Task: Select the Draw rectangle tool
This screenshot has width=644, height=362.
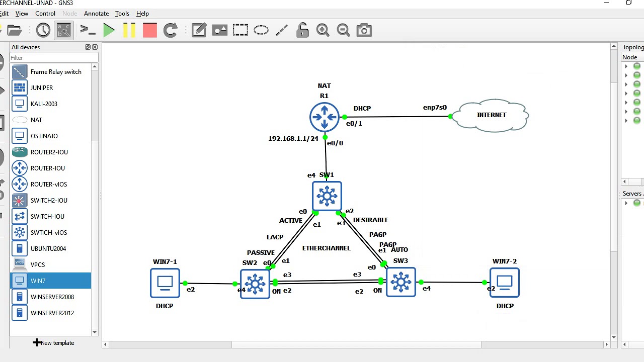Action: [x=240, y=31]
